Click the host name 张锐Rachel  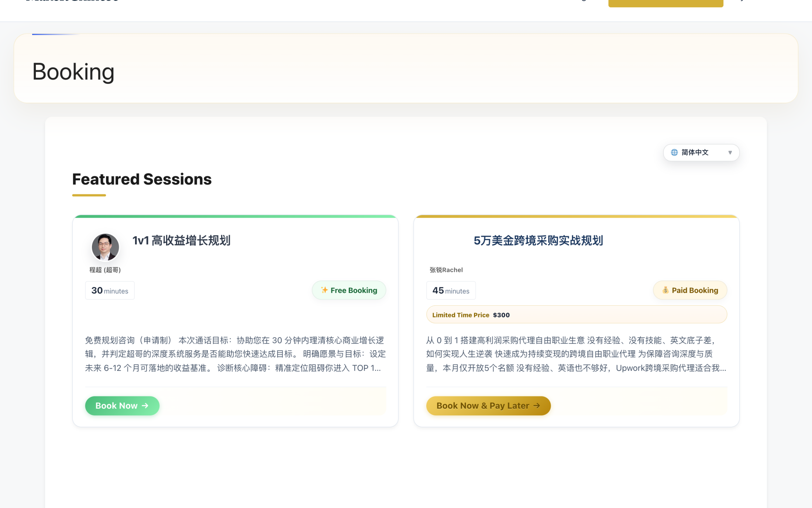point(446,270)
